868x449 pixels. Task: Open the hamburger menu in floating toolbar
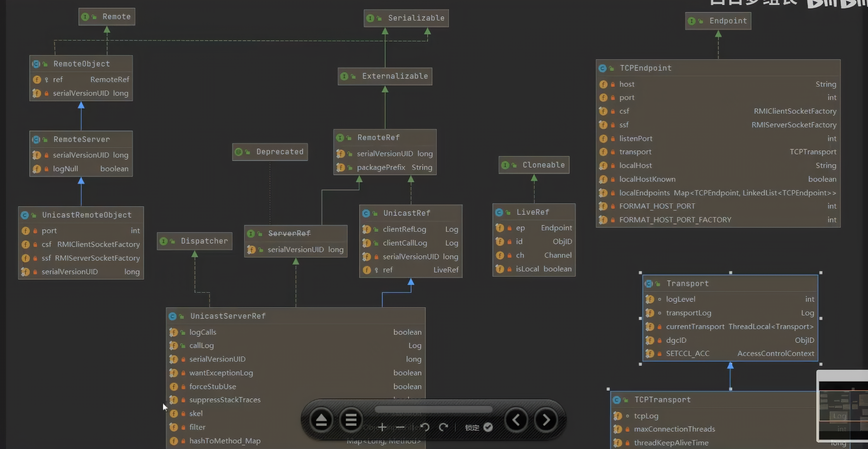coord(351,420)
